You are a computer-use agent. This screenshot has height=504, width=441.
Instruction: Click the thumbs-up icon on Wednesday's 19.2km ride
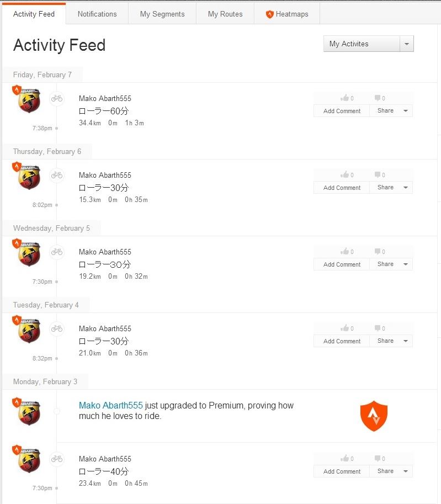(345, 251)
